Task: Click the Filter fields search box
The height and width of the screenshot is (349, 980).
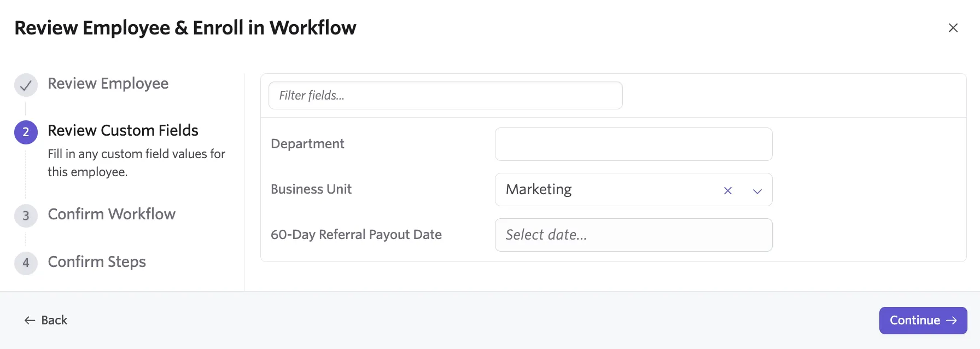Action: pyautogui.click(x=445, y=95)
